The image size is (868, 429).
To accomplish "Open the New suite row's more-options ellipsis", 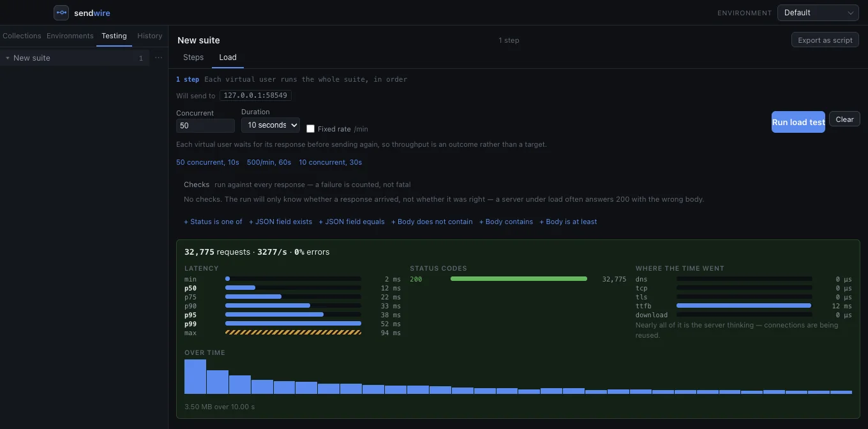I will [159, 58].
